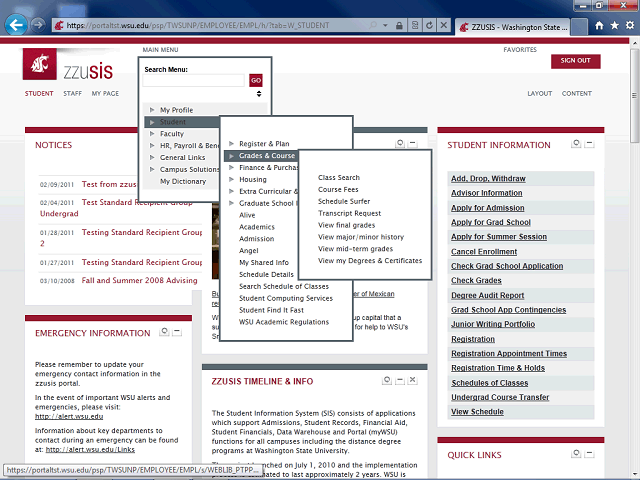Select View major/minor history entry
The height and width of the screenshot is (480, 640).
coord(361,237)
